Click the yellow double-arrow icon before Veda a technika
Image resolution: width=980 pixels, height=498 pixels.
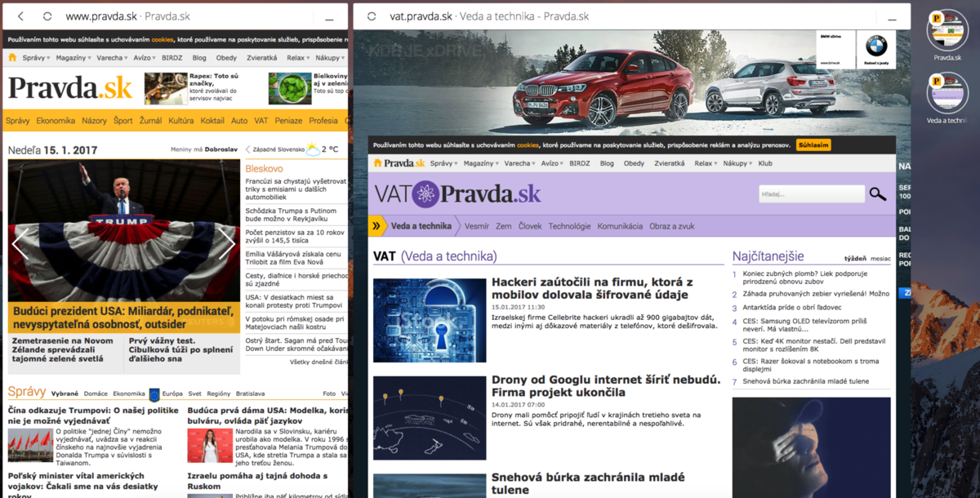pos(377,226)
